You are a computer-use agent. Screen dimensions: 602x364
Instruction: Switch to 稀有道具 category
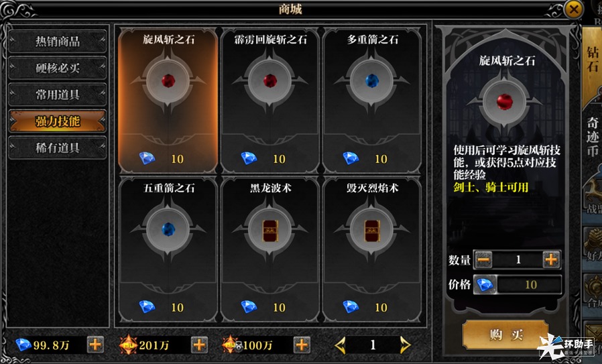pos(58,148)
